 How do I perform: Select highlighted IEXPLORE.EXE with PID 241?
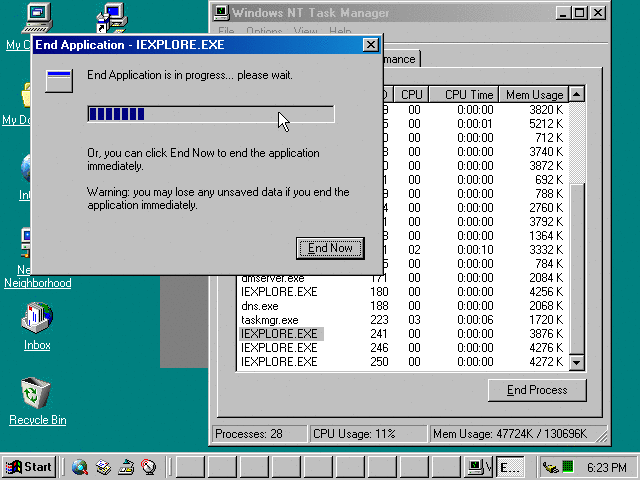click(402, 334)
